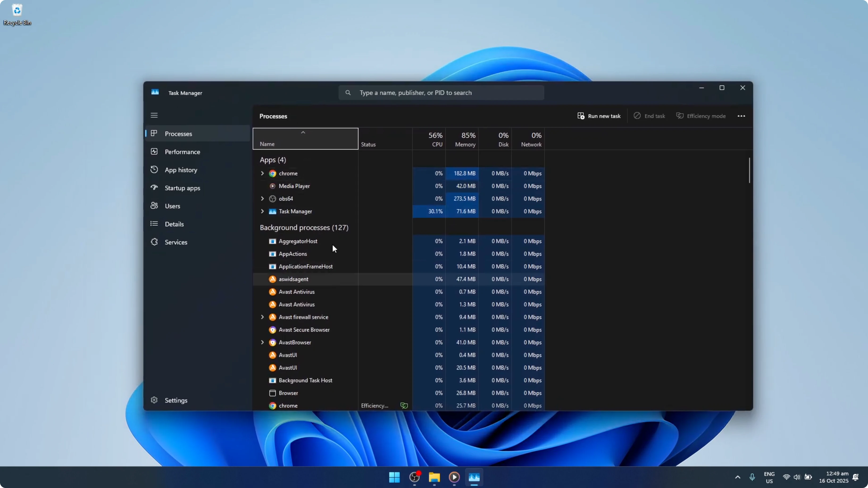The height and width of the screenshot is (488, 868).
Task: Show hidden icons tray chevron
Action: click(x=738, y=477)
